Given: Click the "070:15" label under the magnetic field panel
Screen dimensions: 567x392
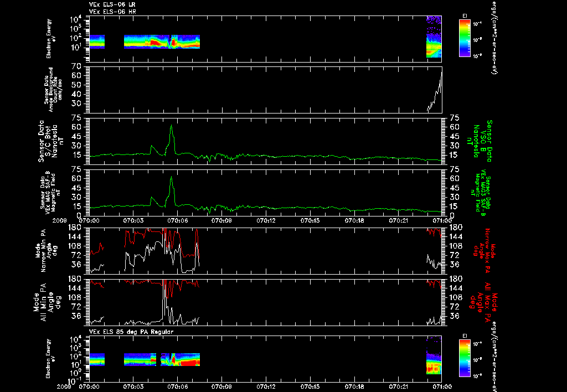Looking at the screenshot, I should tap(311, 220).
